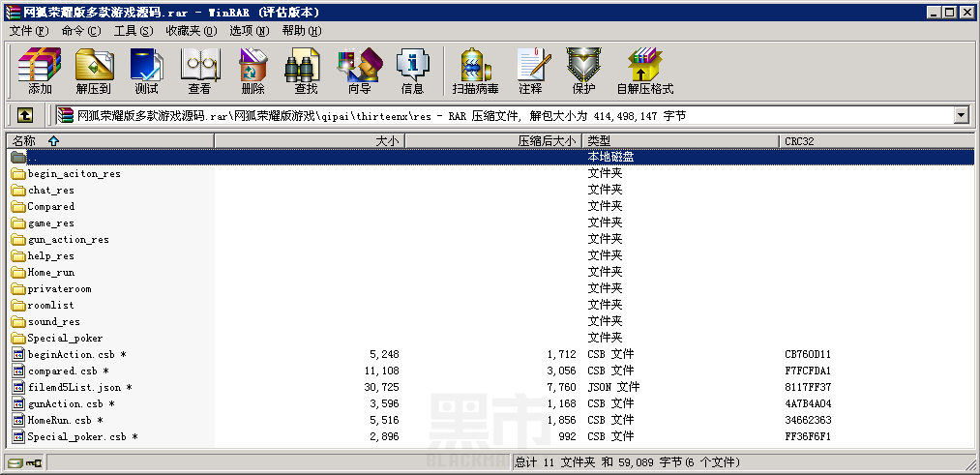Click the 查找 (Find) binoculars icon
Viewport: 980px width, 475px height.
pos(305,65)
